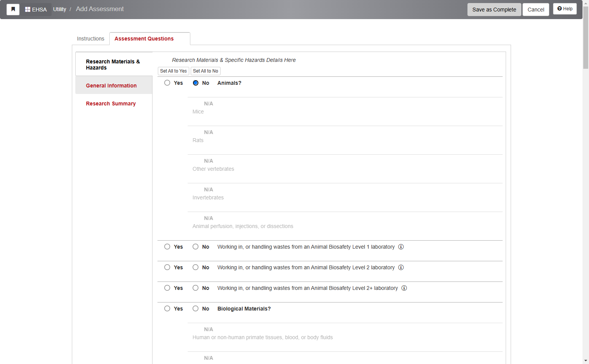
Task: Open the Help button
Action: click(x=565, y=9)
